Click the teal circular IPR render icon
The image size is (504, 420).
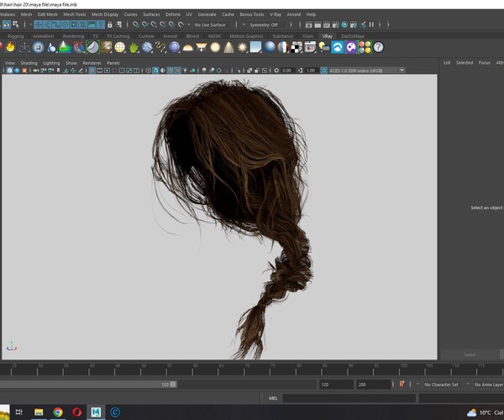click(x=344, y=24)
